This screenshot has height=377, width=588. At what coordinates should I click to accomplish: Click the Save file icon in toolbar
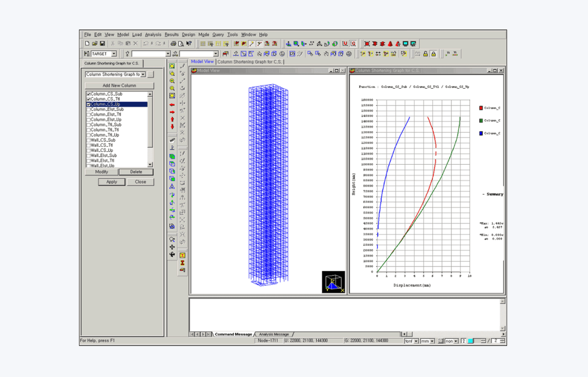pyautogui.click(x=102, y=44)
